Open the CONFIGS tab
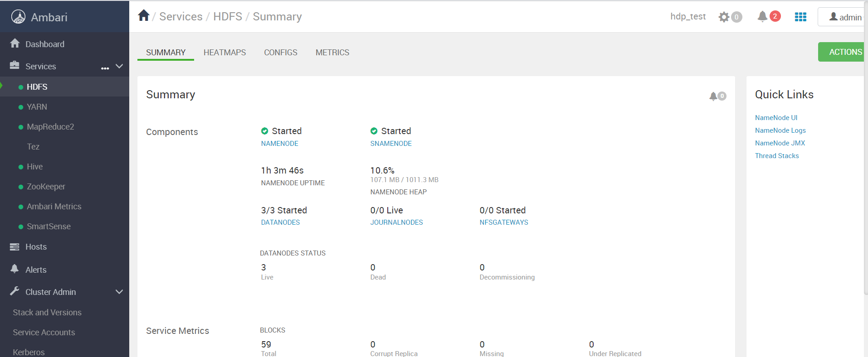 coord(281,53)
